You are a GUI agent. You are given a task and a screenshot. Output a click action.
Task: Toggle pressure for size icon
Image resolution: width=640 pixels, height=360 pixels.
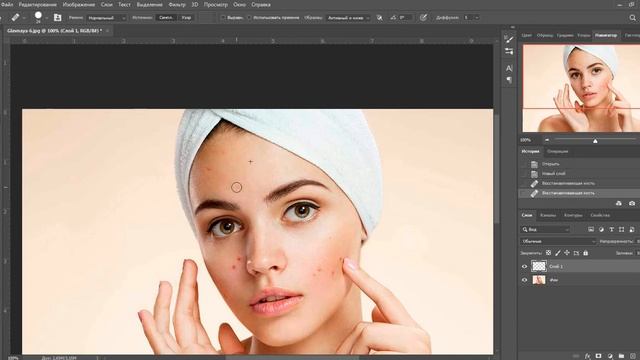click(423, 18)
